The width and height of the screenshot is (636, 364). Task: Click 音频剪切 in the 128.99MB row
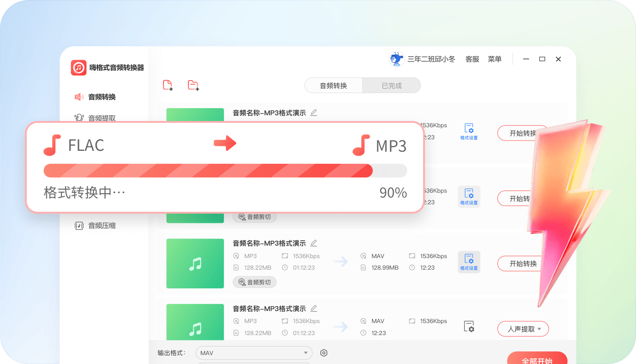255,282
